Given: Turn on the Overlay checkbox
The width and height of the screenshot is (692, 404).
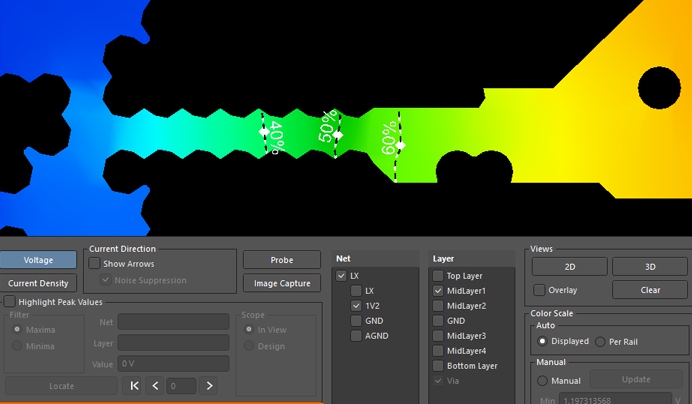Looking at the screenshot, I should click(540, 290).
